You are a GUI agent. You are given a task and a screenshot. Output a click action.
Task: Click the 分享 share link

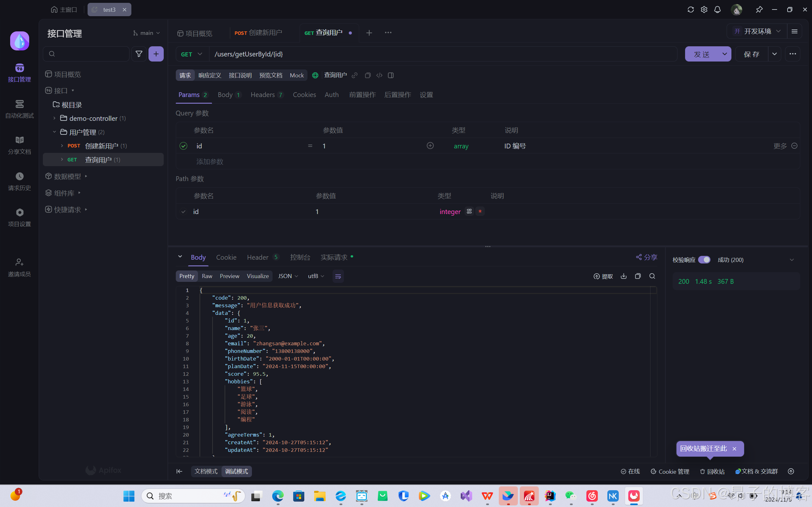647,257
